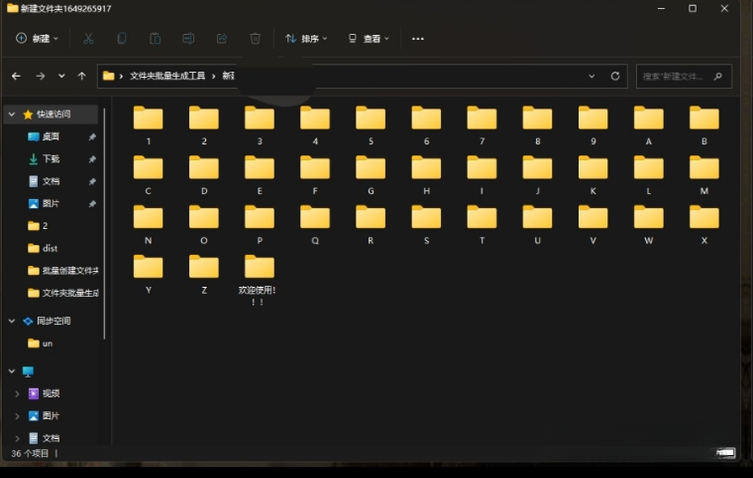Click root folder icon in address bar
753x478 pixels.
click(x=109, y=76)
